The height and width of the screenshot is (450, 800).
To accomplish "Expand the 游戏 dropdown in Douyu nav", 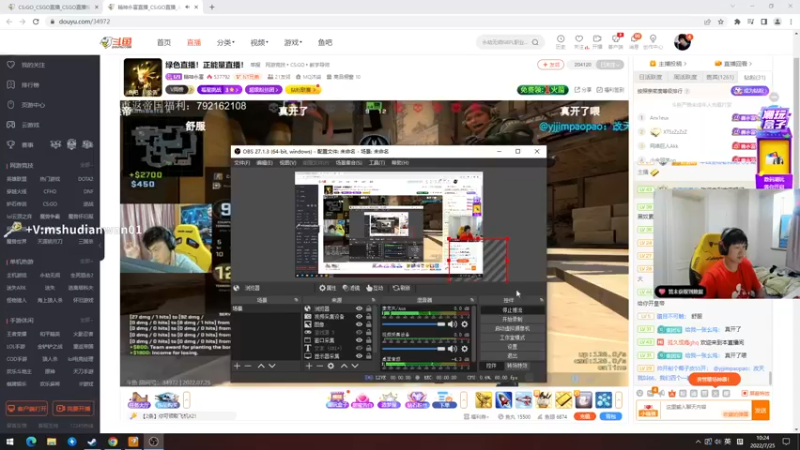I will (x=293, y=42).
